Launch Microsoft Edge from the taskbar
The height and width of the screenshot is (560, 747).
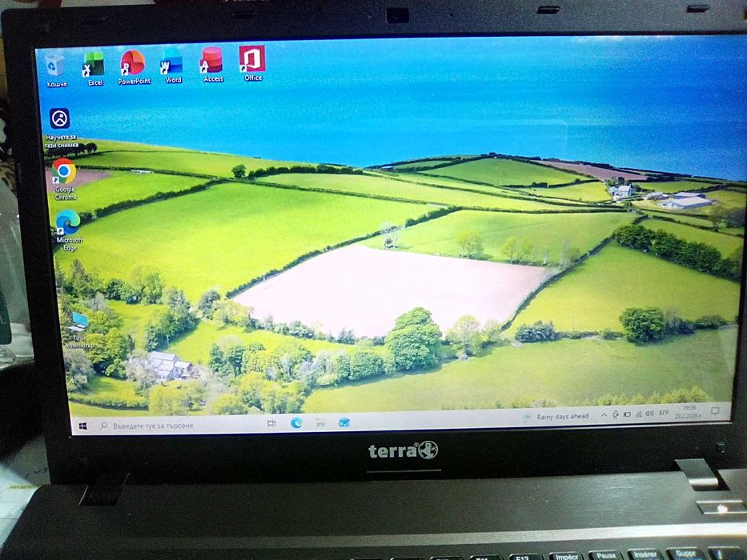point(296,423)
